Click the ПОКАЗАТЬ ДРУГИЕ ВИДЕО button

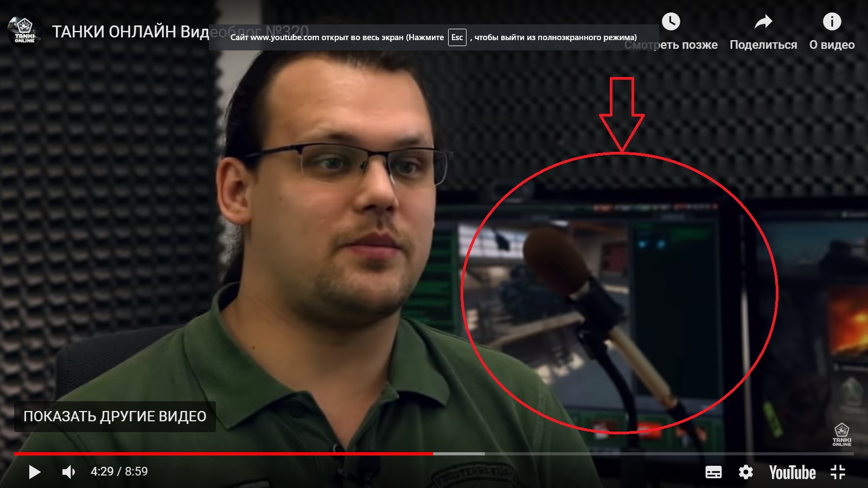coord(115,416)
